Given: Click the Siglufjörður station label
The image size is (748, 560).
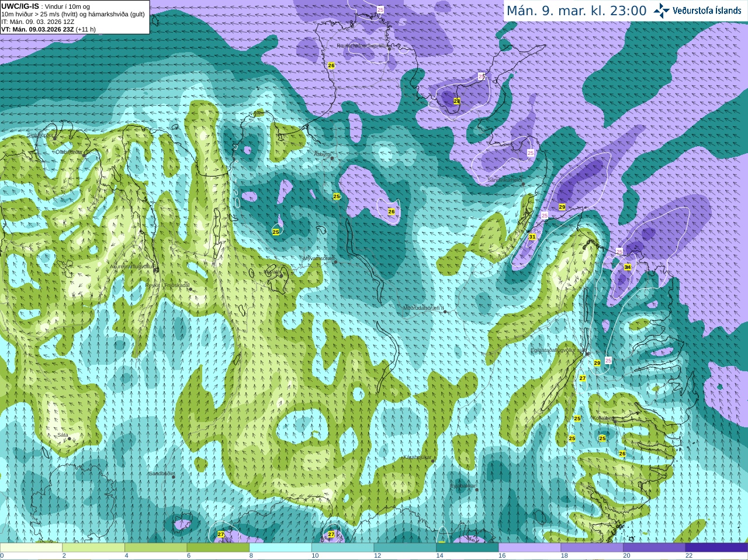Looking at the screenshot, I should click(40, 135).
